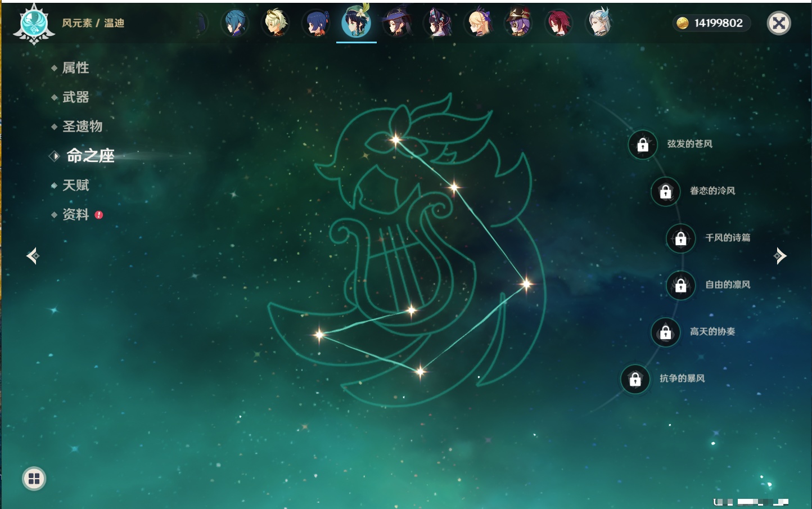
Task: Open the 武器 weapon page
Action: [x=75, y=97]
